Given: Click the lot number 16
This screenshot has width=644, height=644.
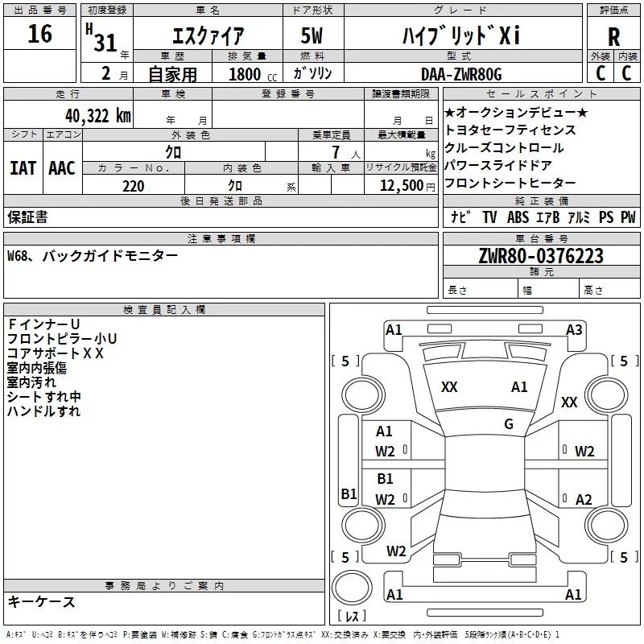Looking at the screenshot, I should (39, 34).
